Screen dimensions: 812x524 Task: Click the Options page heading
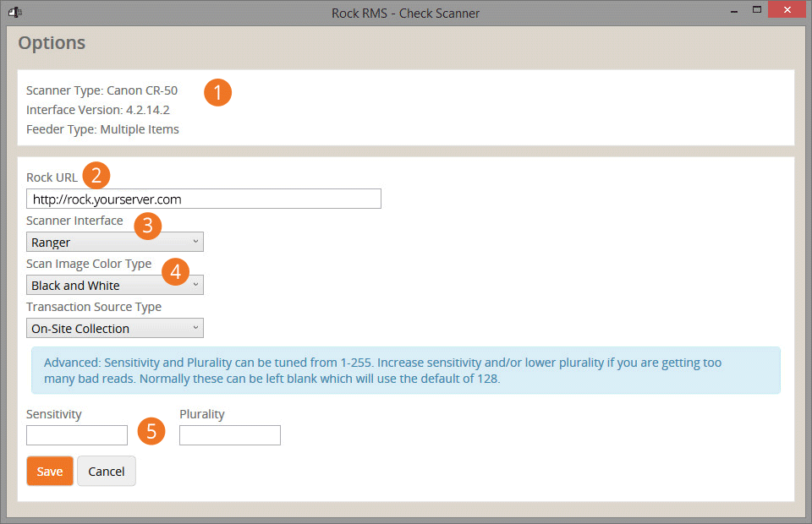(x=52, y=43)
